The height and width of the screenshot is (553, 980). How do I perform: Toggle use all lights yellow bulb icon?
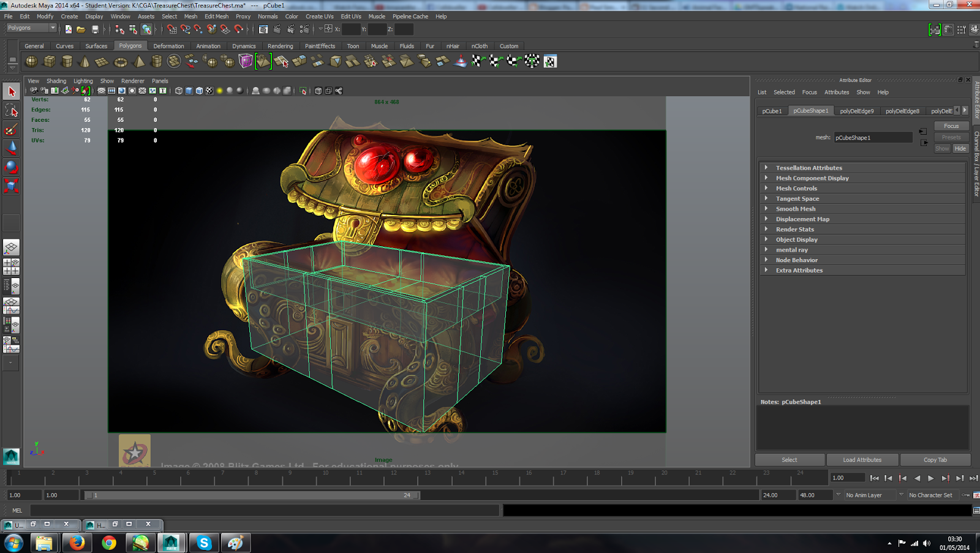[219, 91]
